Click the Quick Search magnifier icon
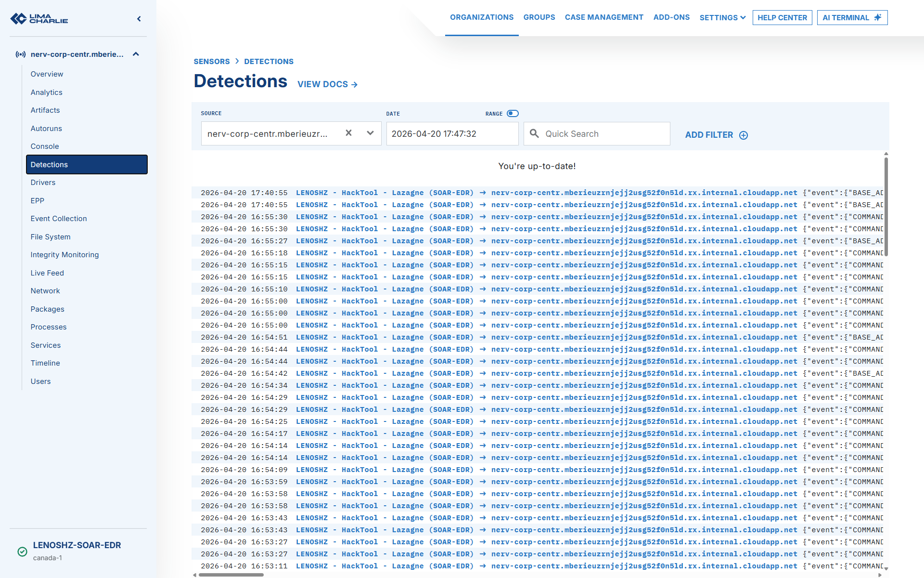Viewport: 924px width, 578px height. tap(534, 133)
